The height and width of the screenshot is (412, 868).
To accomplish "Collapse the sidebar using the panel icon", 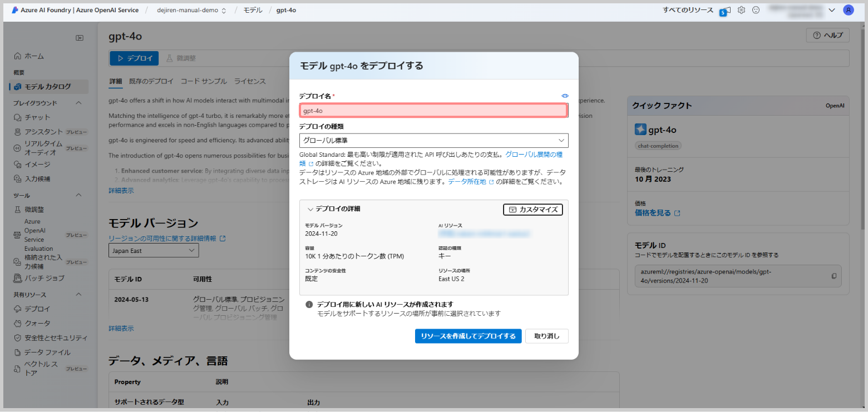I will [x=80, y=38].
